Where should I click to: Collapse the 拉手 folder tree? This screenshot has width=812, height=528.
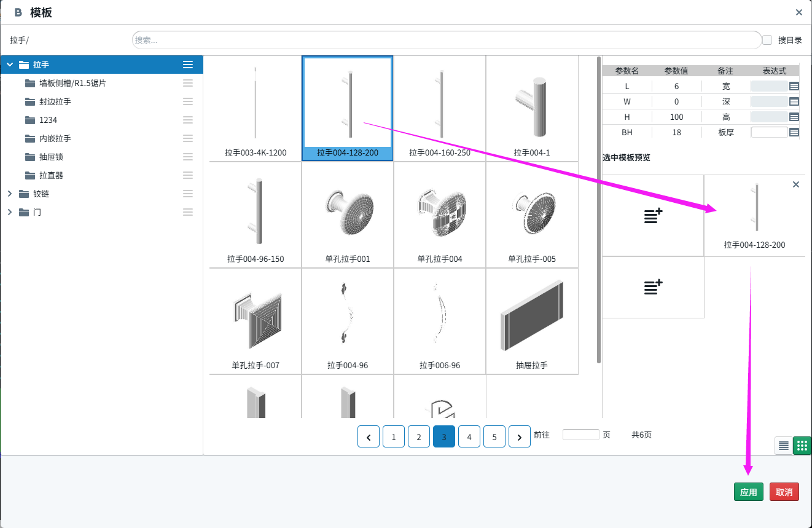10,65
